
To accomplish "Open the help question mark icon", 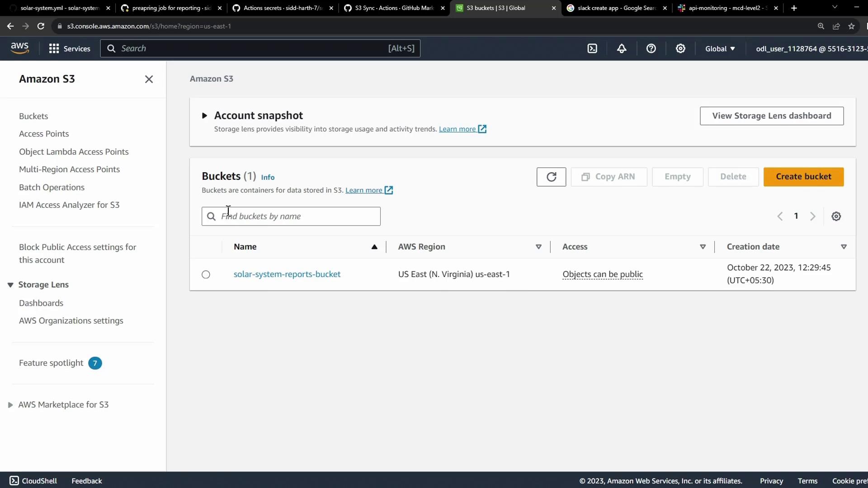I will (651, 49).
